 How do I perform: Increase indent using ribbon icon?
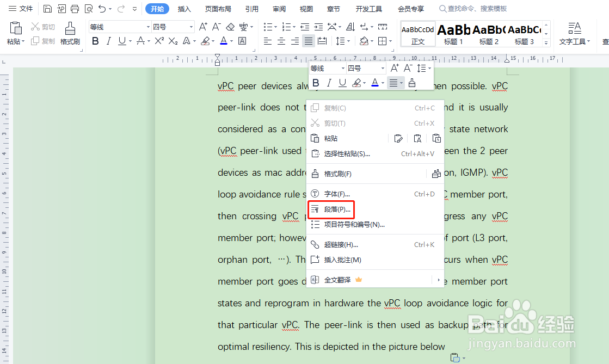click(318, 27)
